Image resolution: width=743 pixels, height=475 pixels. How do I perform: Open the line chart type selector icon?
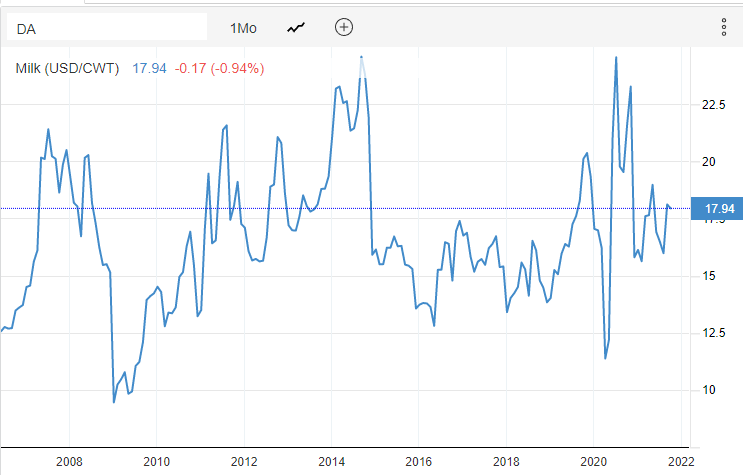(x=296, y=28)
